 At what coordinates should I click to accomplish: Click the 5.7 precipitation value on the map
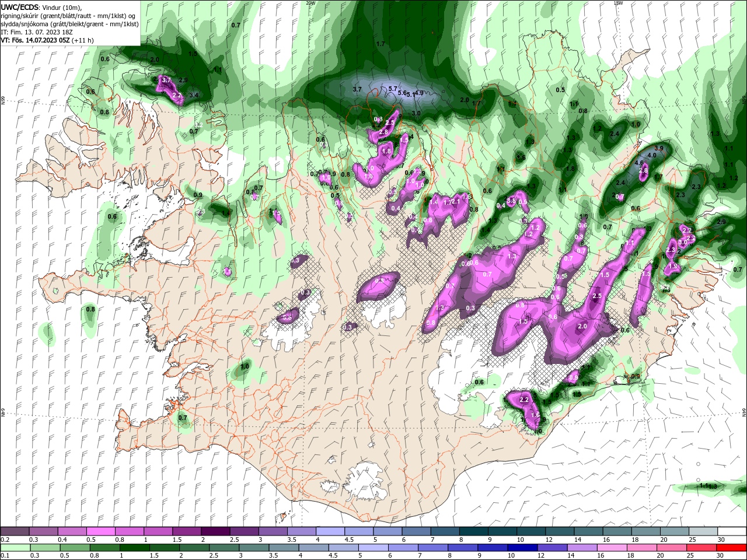pos(393,89)
